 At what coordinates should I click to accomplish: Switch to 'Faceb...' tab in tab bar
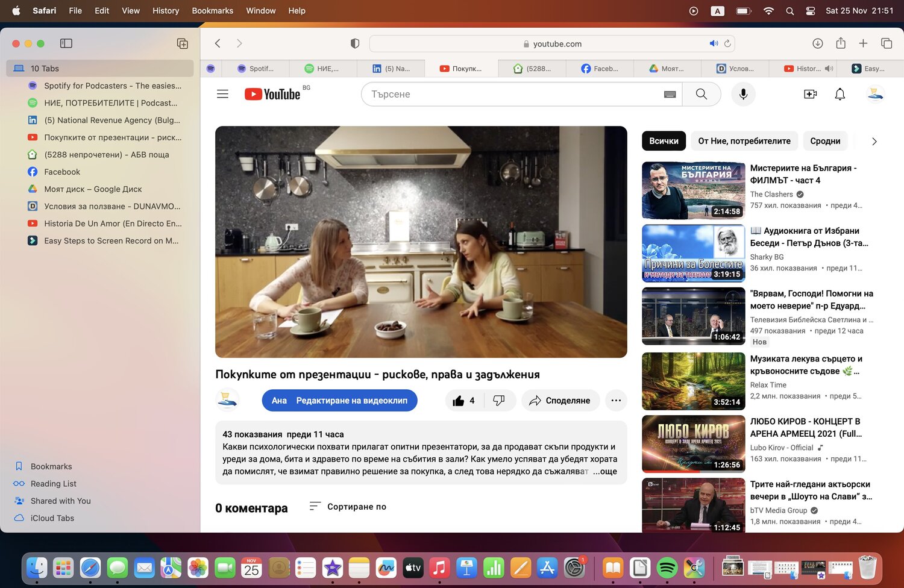tap(600, 69)
